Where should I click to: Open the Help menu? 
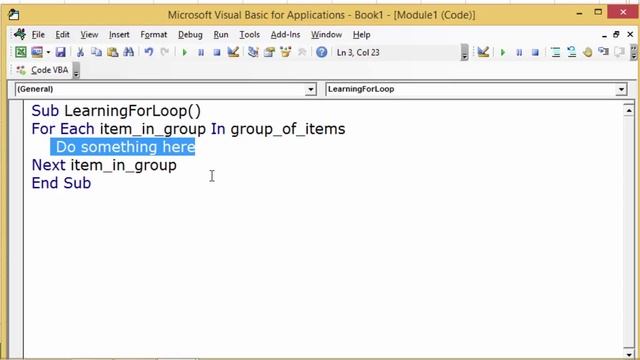tap(361, 35)
